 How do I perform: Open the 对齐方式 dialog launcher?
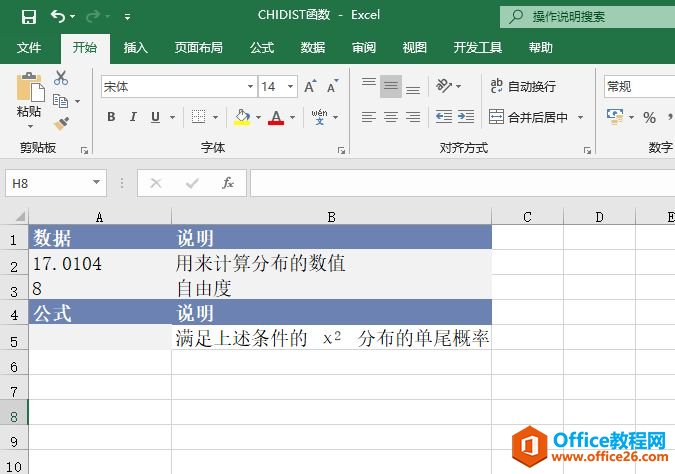point(587,150)
